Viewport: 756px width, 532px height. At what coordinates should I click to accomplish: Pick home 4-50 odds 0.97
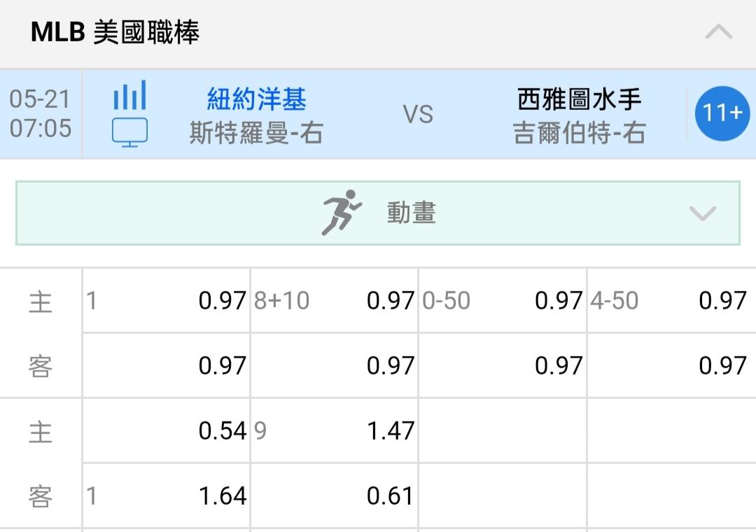point(671,300)
